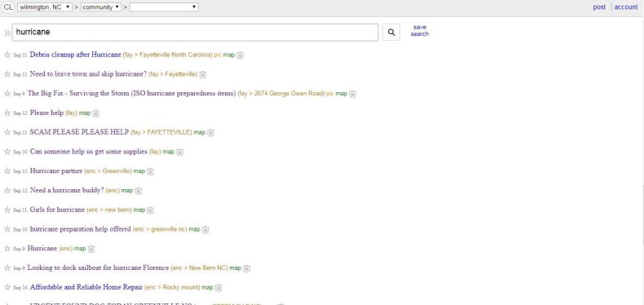Hide 'Affordable and Reliable Home Repair' posting
The height and width of the screenshot is (305, 644).
[x=218, y=288]
